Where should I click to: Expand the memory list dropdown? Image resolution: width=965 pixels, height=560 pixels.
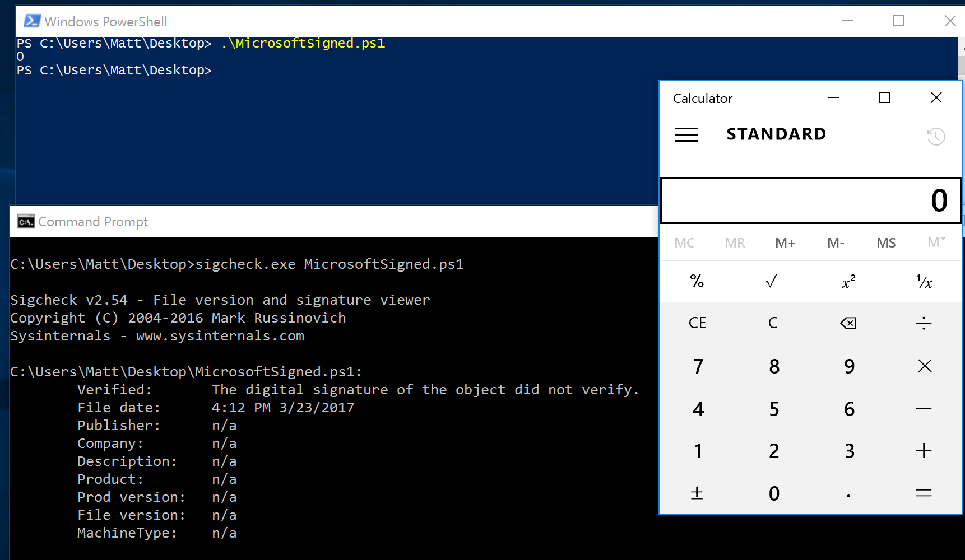click(936, 242)
